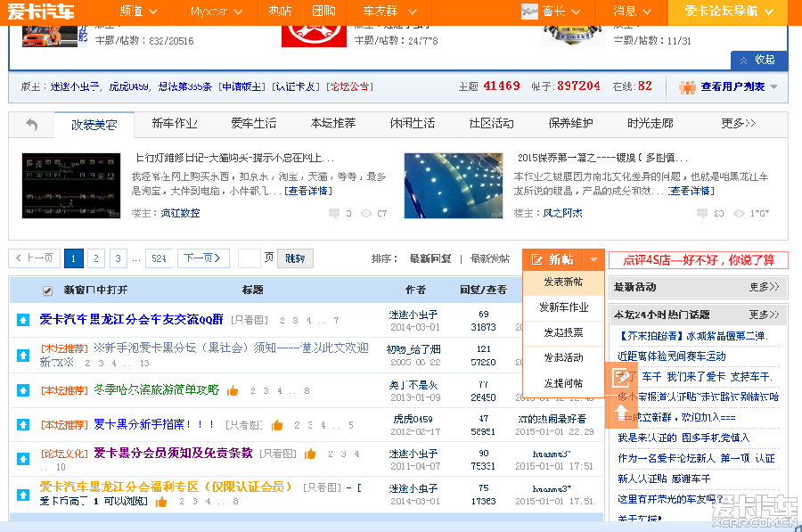
Task: Click 更多 at end of category tabs
Action: [x=738, y=123]
